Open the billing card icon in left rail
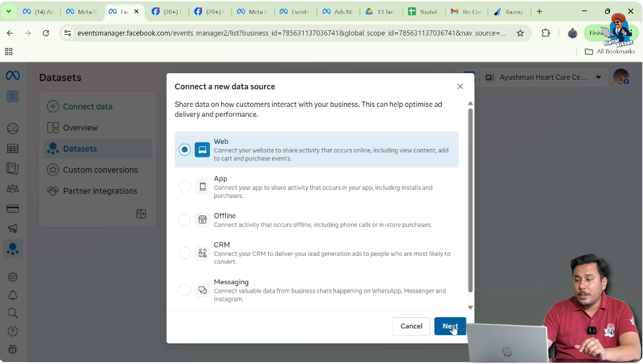Screen dimensions: 643x364 point(13,209)
